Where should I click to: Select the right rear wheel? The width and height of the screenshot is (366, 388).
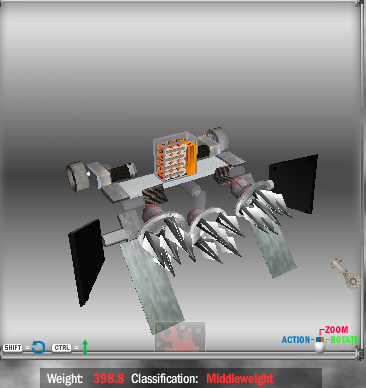[218, 138]
